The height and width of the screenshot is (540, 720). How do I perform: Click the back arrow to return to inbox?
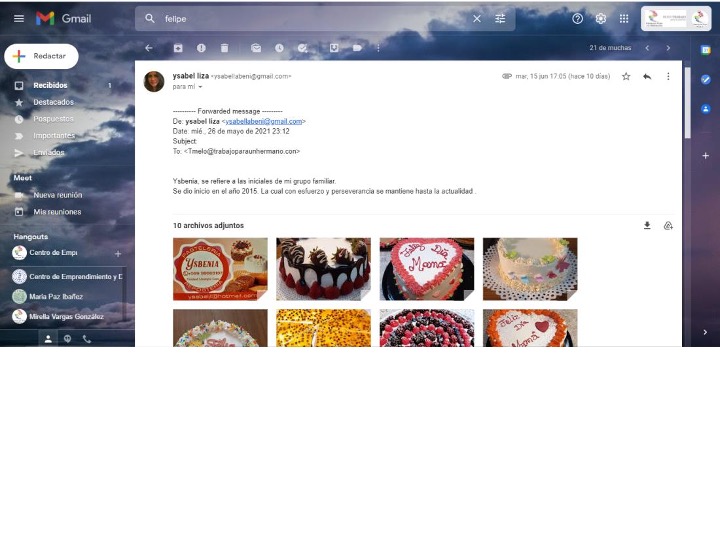pos(149,48)
